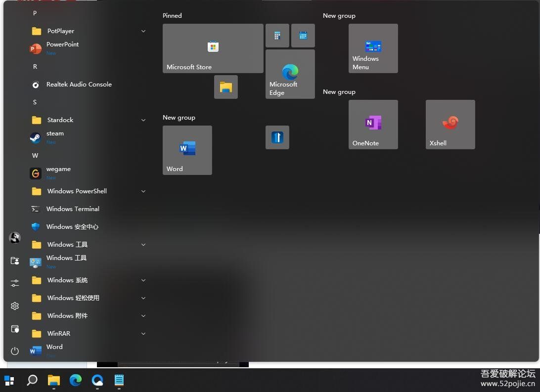Open Windows 安全中心
This screenshot has height=392, width=540.
[89, 227]
